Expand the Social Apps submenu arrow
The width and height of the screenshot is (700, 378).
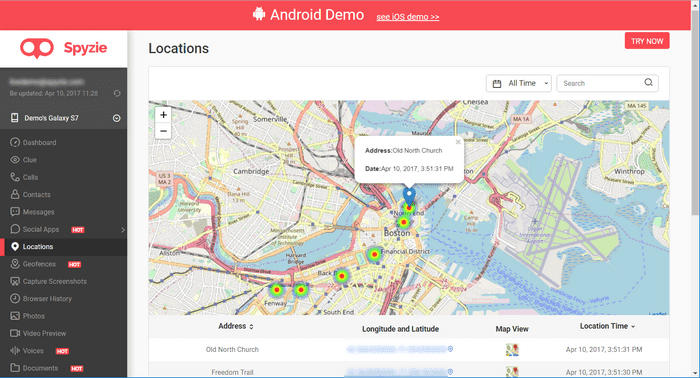[x=123, y=230]
